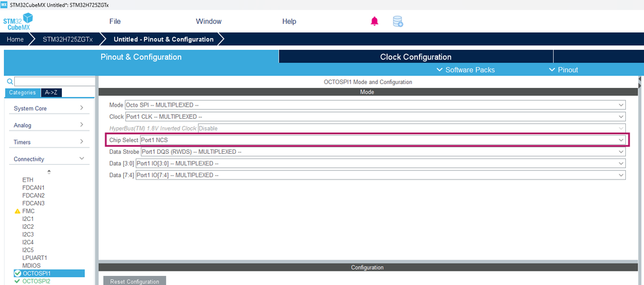The image size is (644, 285).
Task: Open the File menu
Action: [115, 21]
